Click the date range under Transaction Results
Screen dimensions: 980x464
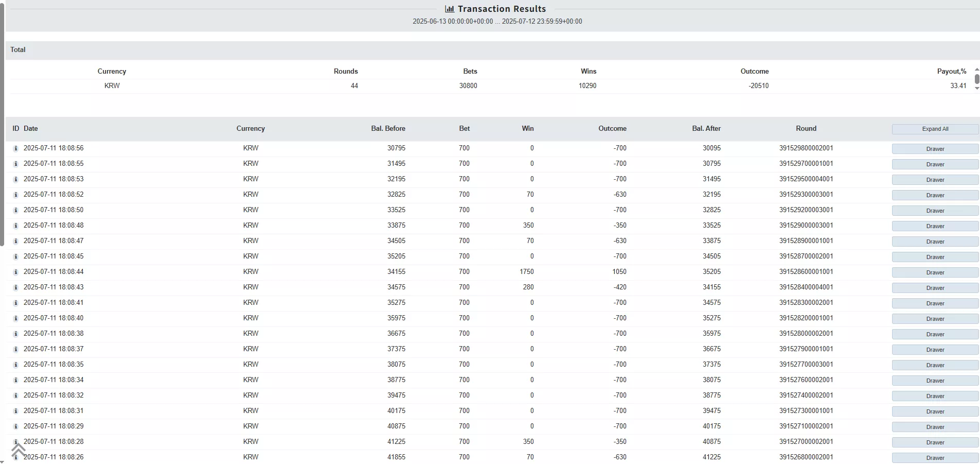coord(497,22)
